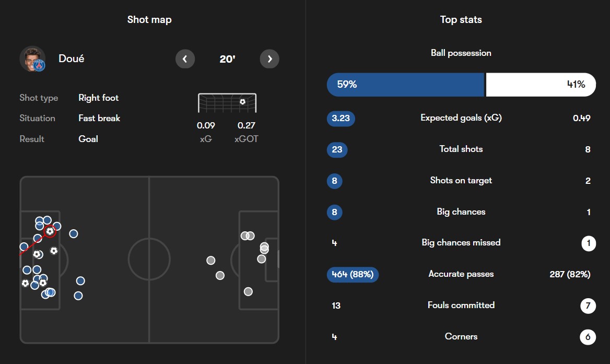610x364 pixels.
Task: Click the 3.23 expected goals badge
Action: tap(341, 118)
